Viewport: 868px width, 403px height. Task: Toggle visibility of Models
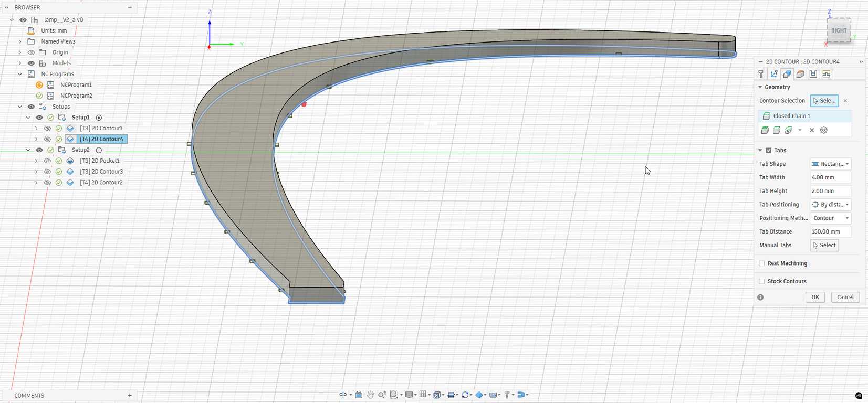pos(31,63)
